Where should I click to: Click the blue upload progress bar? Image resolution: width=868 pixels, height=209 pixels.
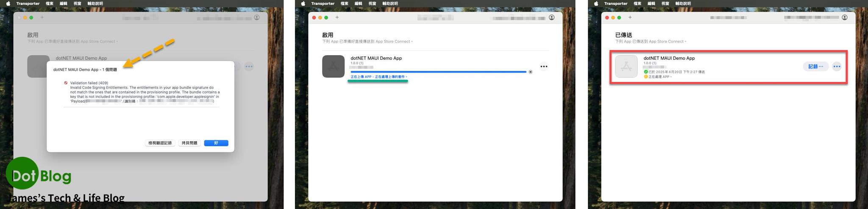click(438, 72)
